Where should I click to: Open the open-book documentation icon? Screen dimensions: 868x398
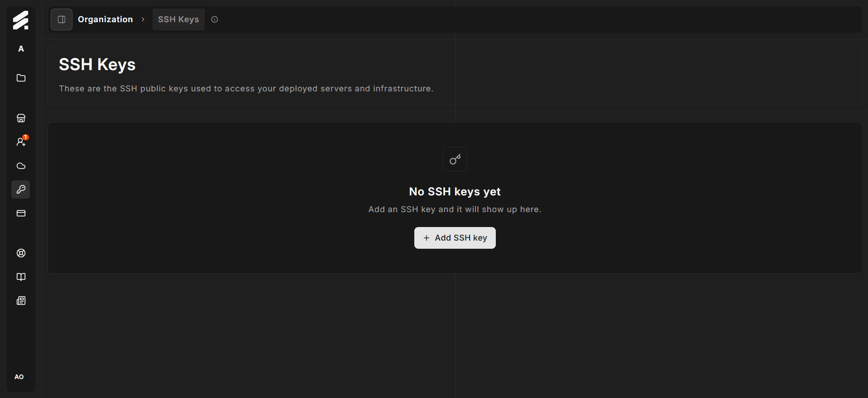(x=21, y=277)
